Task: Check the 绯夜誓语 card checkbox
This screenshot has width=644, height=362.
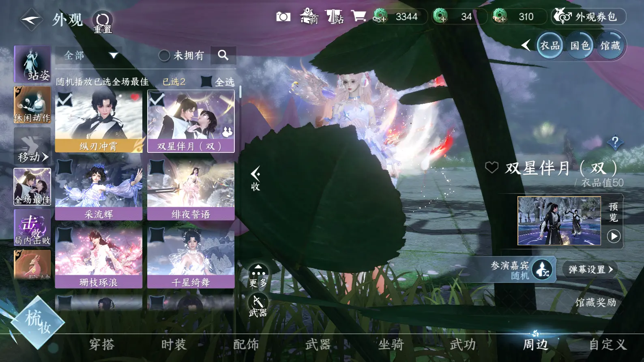Action: pyautogui.click(x=157, y=167)
